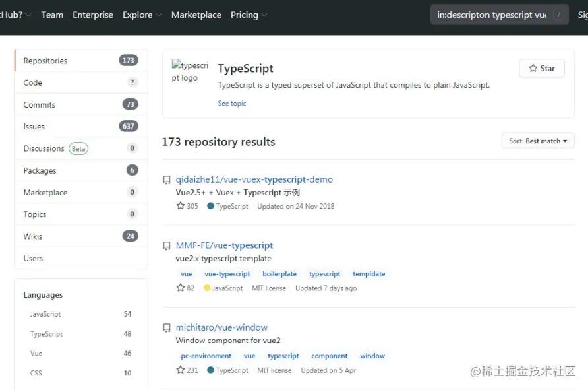588x390 pixels.
Task: Focus the search input field
Action: click(492, 15)
